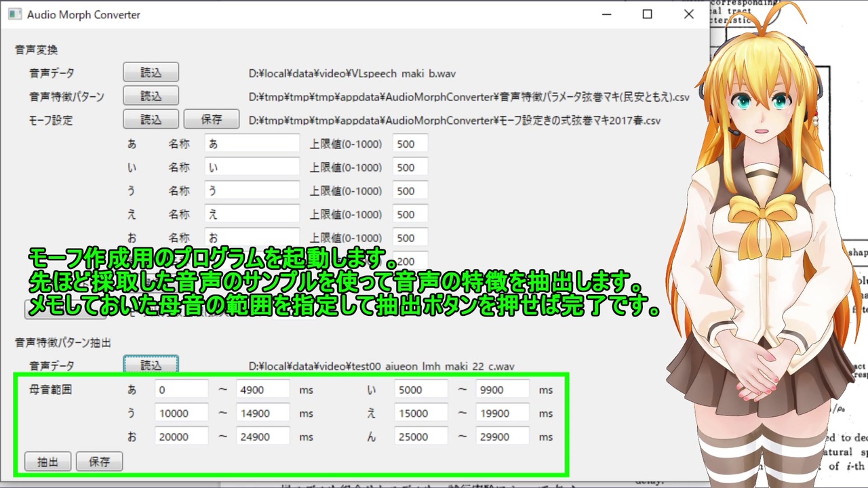Select the お 名称 text field
Screen dimensions: 868x488
tap(252, 238)
